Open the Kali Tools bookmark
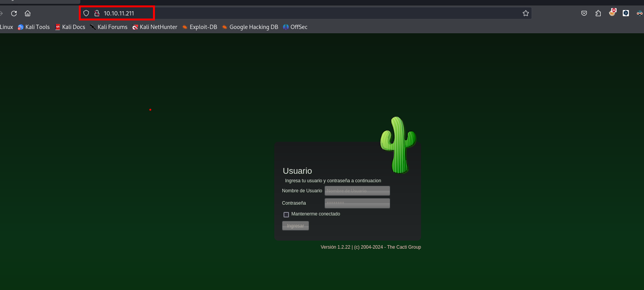Screen dimensions: 644x290 [x=34, y=27]
